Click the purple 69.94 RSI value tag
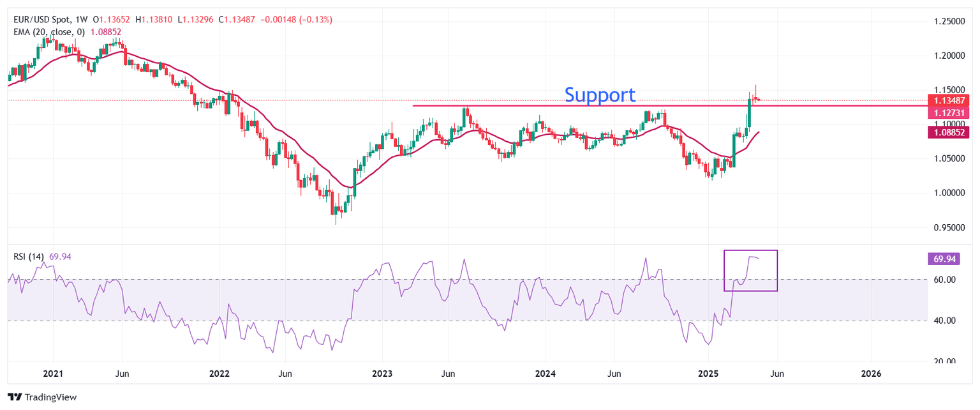 pyautogui.click(x=947, y=259)
